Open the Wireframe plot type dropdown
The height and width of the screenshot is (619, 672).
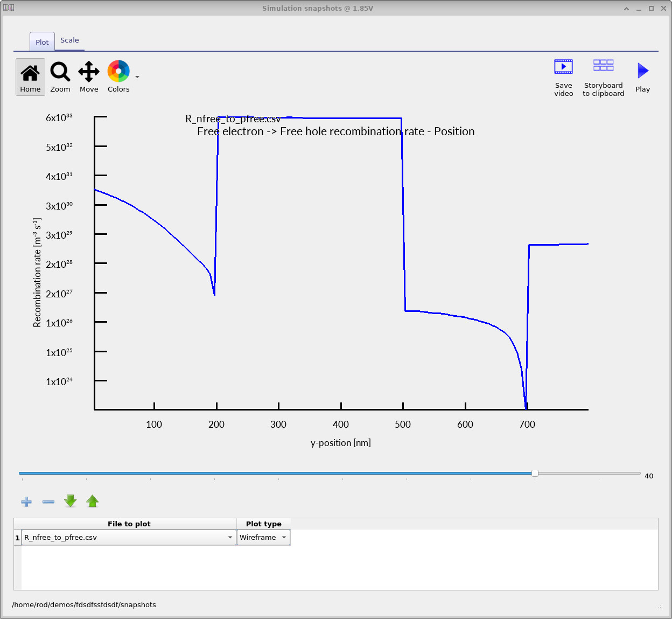click(x=263, y=537)
